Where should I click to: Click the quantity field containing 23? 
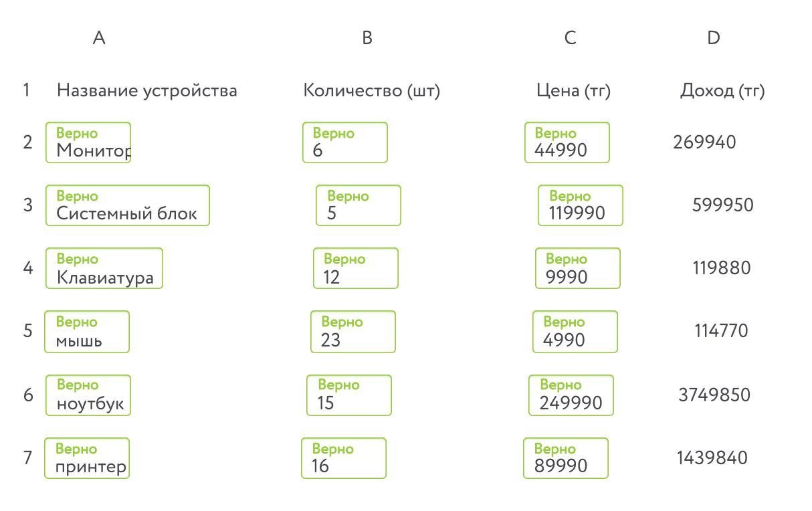tap(353, 332)
